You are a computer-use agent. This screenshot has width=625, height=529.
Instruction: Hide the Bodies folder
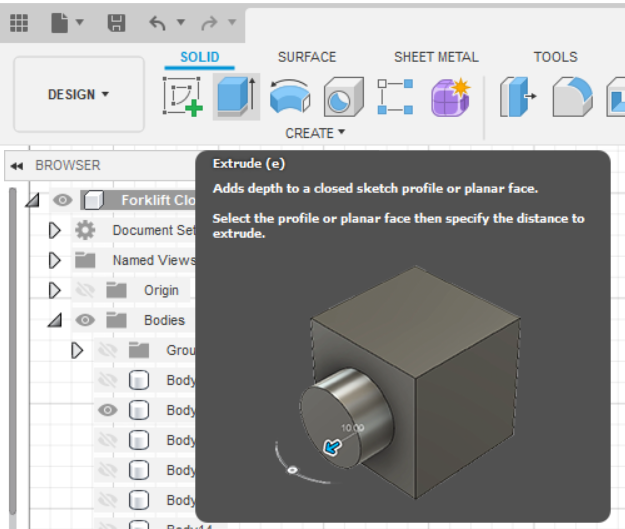85,320
